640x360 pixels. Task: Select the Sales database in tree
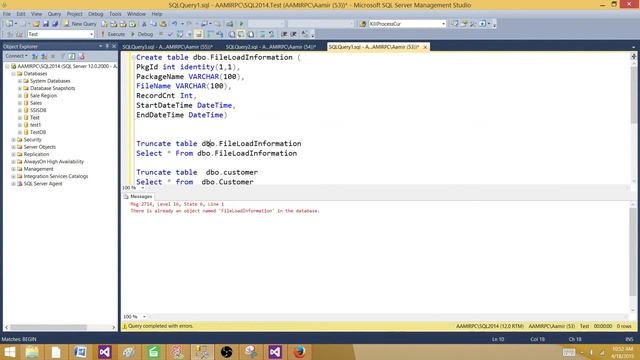point(36,103)
